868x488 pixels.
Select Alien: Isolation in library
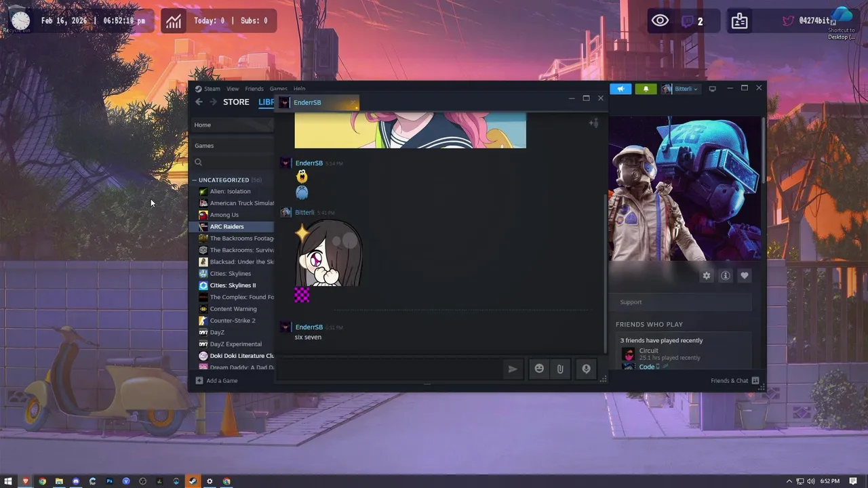tap(231, 192)
